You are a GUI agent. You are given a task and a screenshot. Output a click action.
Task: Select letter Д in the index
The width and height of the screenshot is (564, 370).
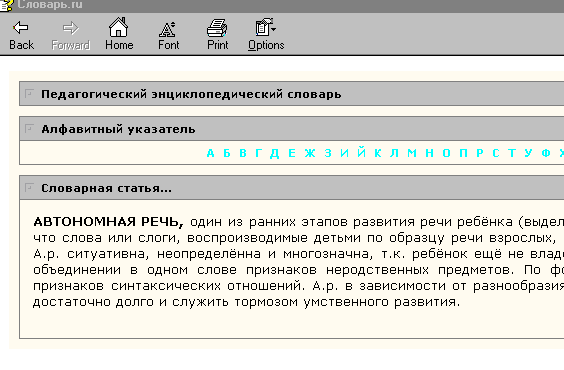coord(274,154)
